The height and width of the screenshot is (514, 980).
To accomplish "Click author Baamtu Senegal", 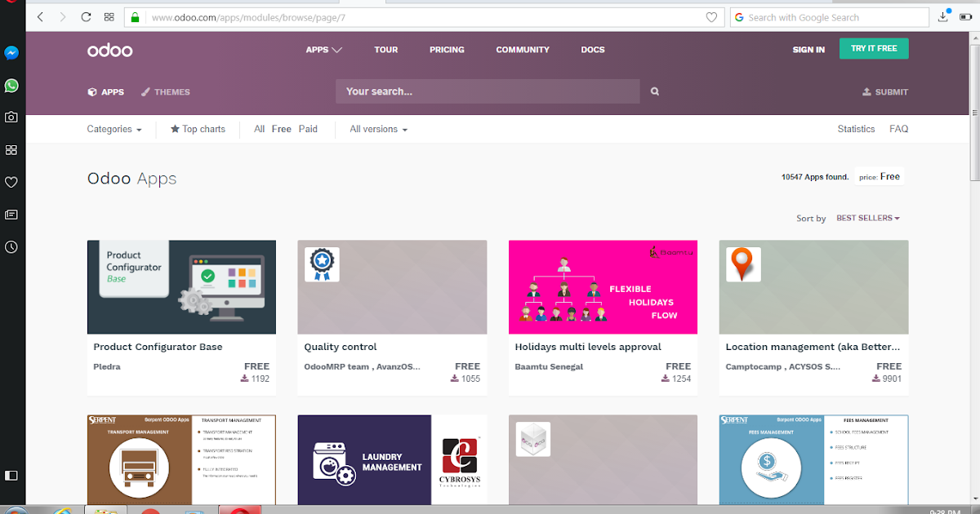I will coord(549,367).
